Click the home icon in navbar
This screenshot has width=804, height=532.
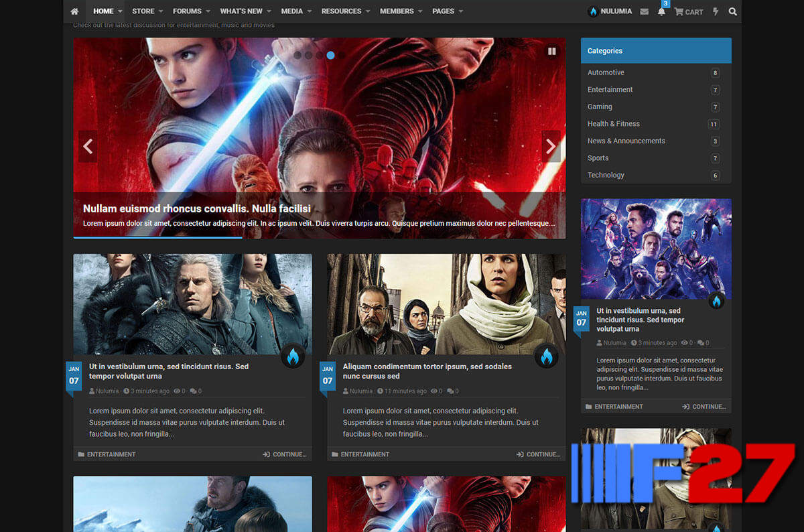pyautogui.click(x=74, y=11)
